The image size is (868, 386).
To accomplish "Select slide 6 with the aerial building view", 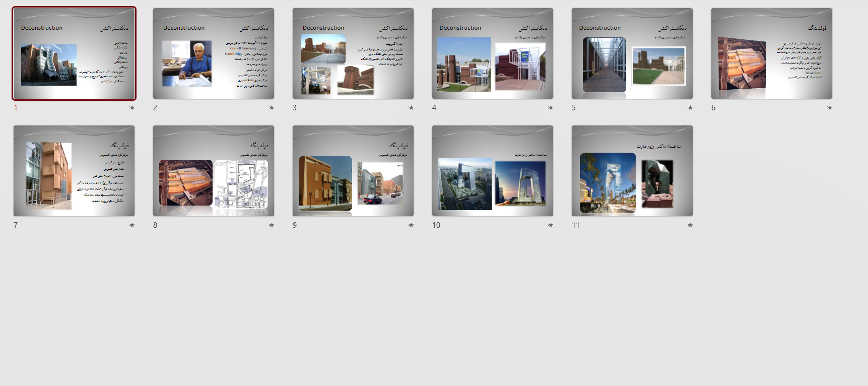I will pos(772,53).
